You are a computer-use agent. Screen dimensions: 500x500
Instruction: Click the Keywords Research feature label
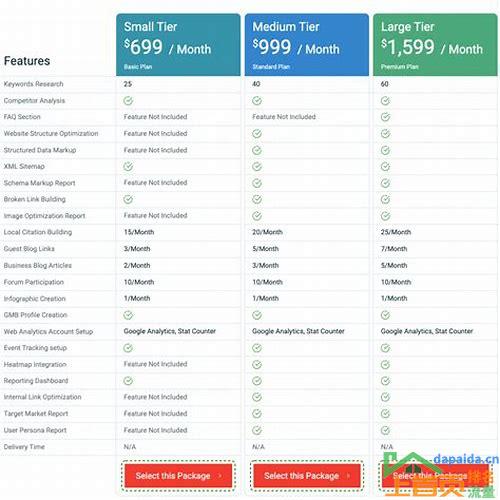coord(33,84)
